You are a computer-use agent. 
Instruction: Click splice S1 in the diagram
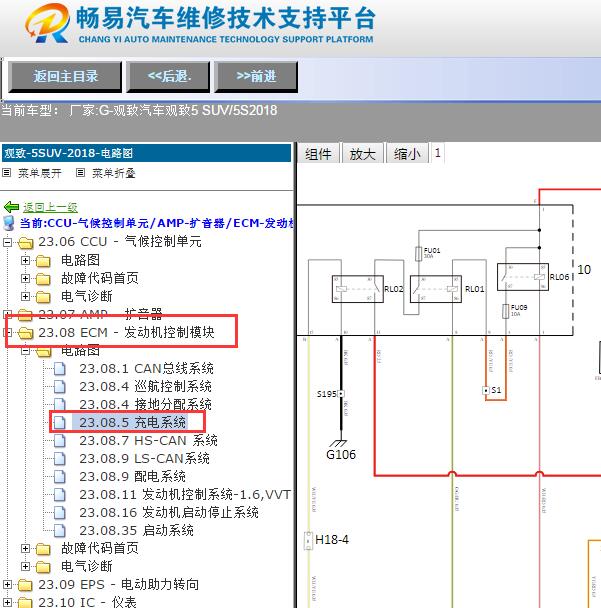pyautogui.click(x=486, y=390)
